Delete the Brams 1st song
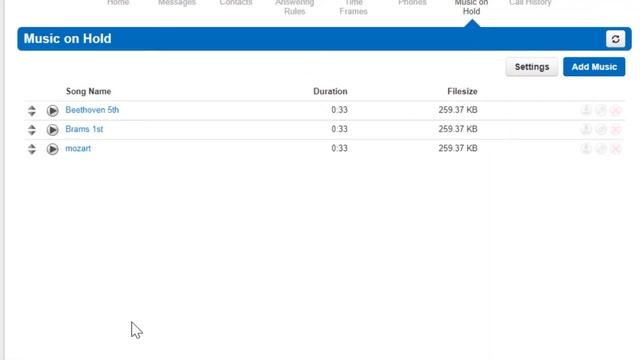The image size is (640, 360). 616,129
